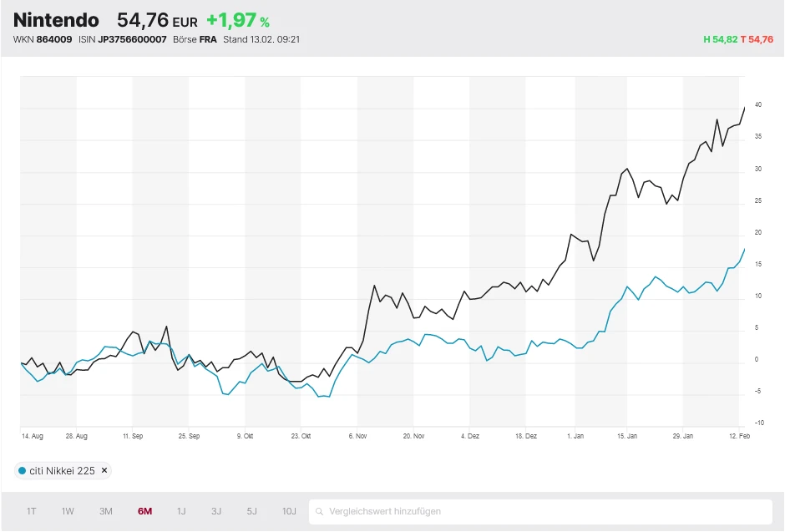Image resolution: width=785 pixels, height=532 pixels.
Task: Select the 1T time range
Action: tap(32, 511)
